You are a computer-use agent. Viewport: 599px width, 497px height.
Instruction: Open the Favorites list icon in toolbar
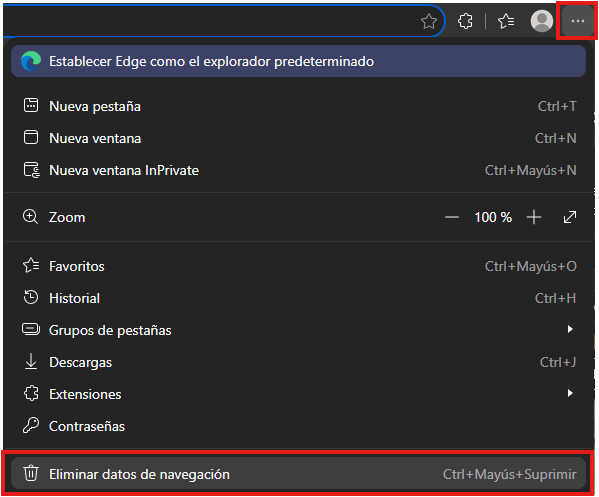click(506, 21)
